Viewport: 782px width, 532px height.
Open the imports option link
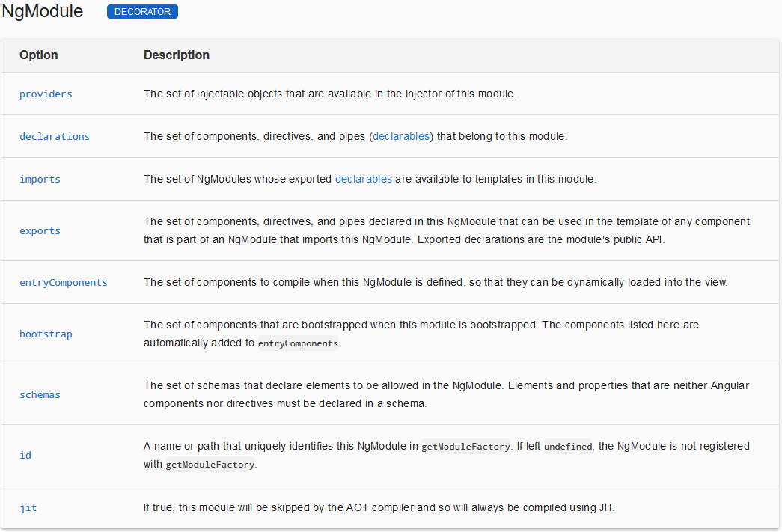click(40, 179)
